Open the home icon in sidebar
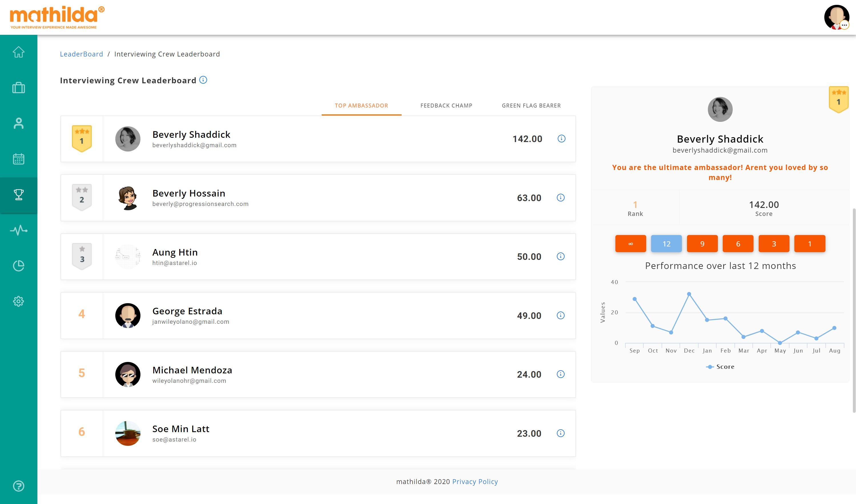856x504 pixels. pos(19,52)
